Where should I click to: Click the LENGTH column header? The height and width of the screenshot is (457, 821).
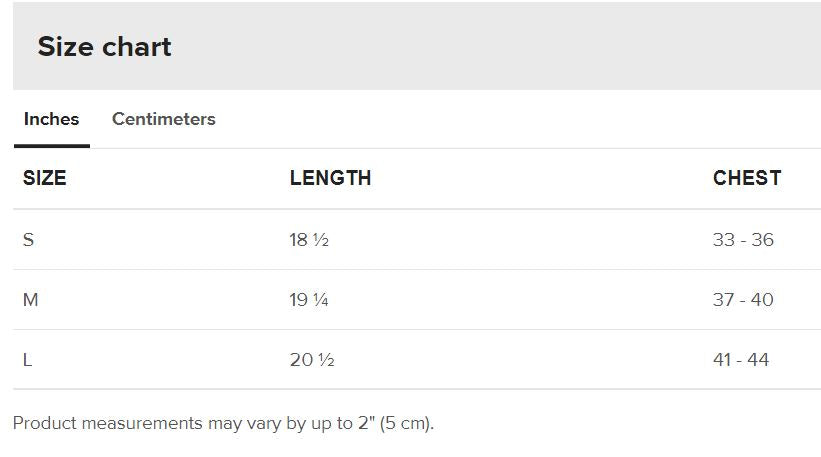(330, 178)
